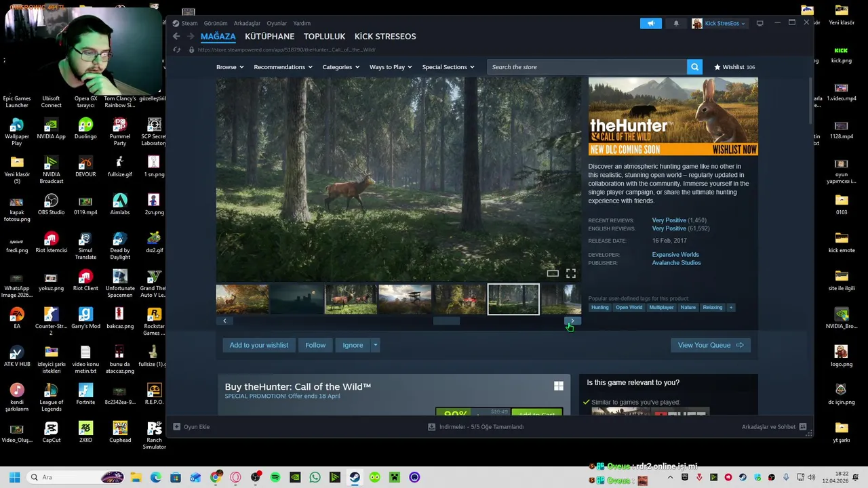Toggle Follow for theHunter
Viewport: 868px width, 488px height.
point(315,345)
